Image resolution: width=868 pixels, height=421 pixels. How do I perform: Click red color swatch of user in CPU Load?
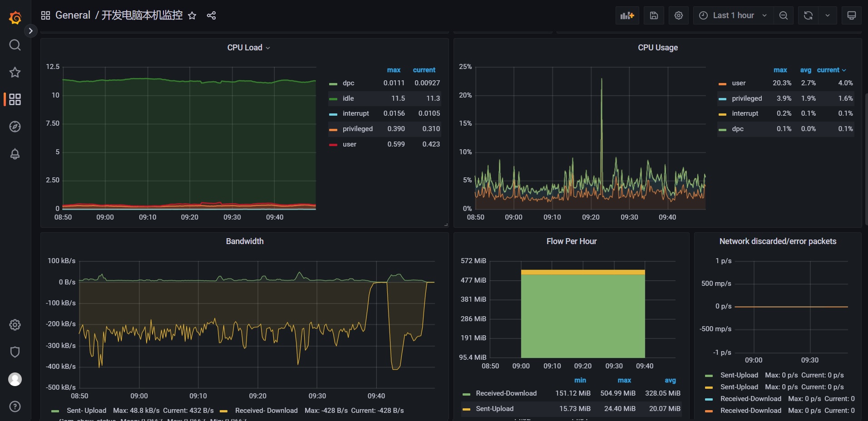pos(333,145)
